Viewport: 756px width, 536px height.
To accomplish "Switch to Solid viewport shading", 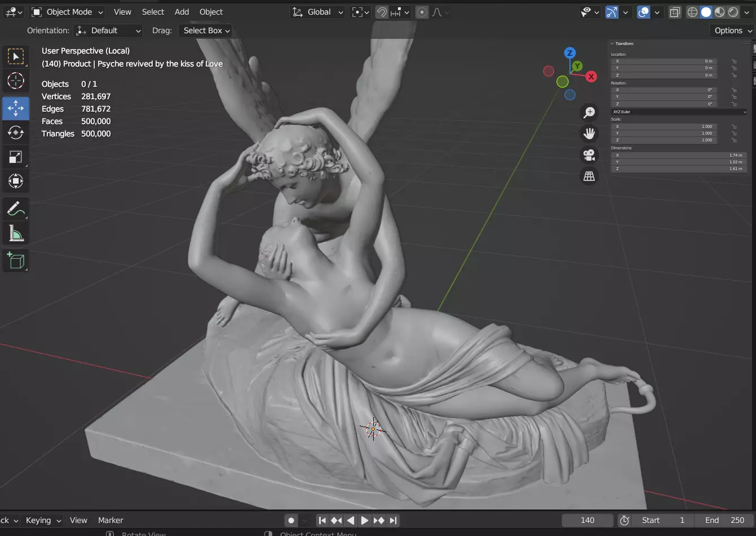I will click(706, 12).
